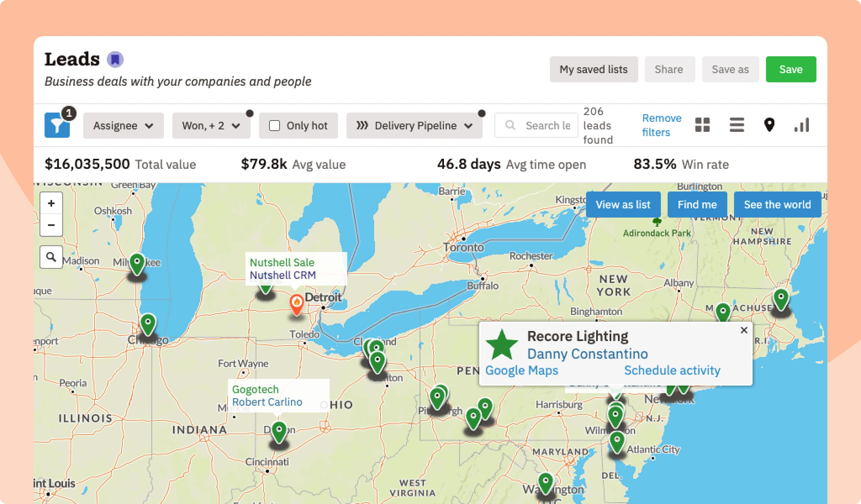The width and height of the screenshot is (861, 504).
Task: Switch to card grid view icon
Action: point(702,125)
